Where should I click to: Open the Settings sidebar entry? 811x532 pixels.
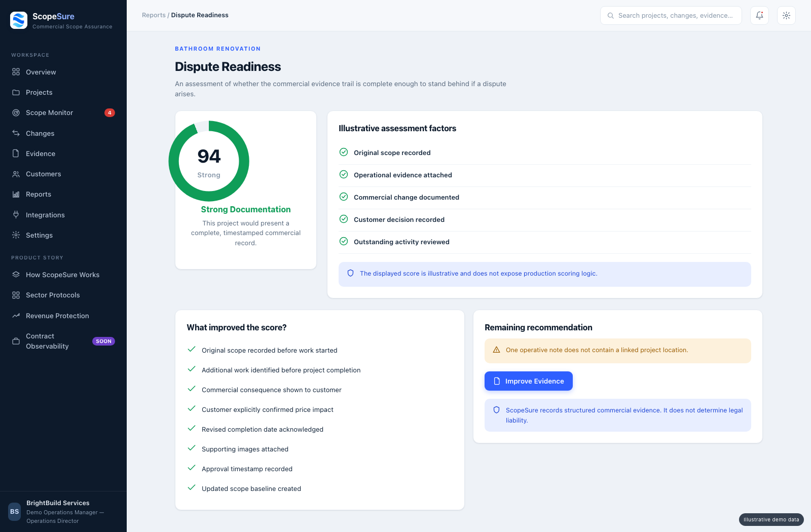(x=63, y=235)
